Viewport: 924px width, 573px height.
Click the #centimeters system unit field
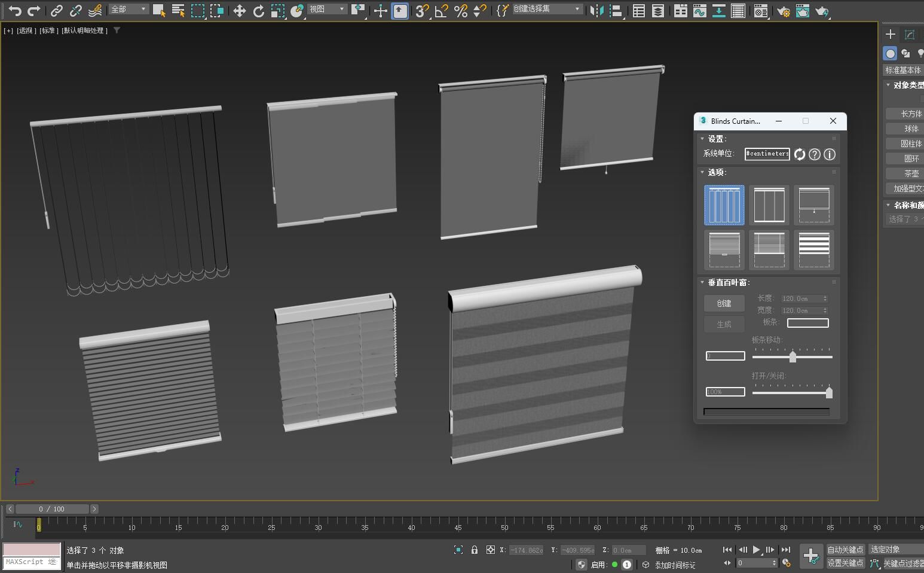pos(767,154)
